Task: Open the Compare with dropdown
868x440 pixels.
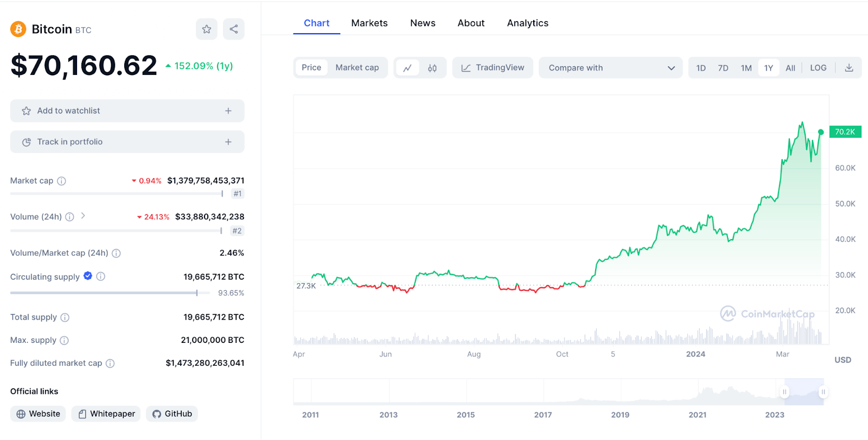Action: point(611,68)
